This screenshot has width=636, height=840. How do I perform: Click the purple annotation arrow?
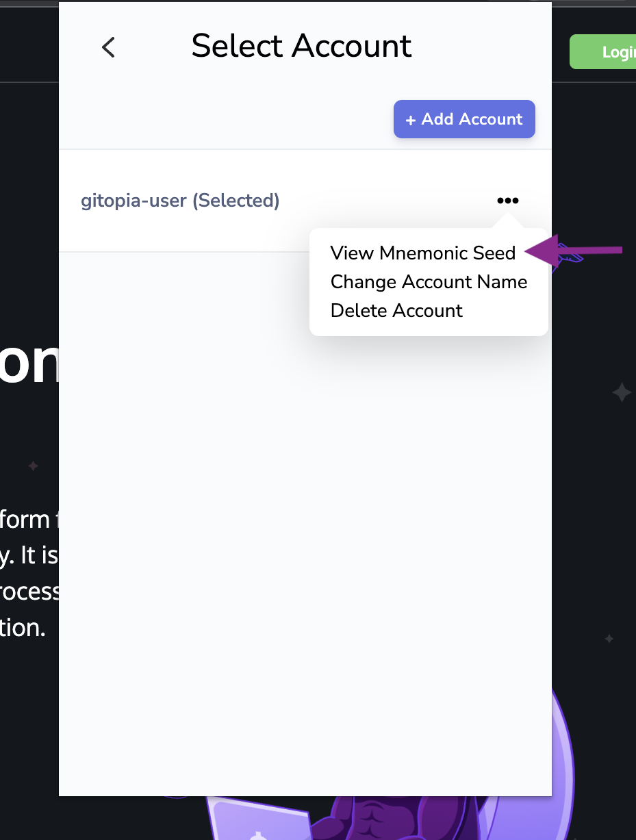click(x=574, y=251)
